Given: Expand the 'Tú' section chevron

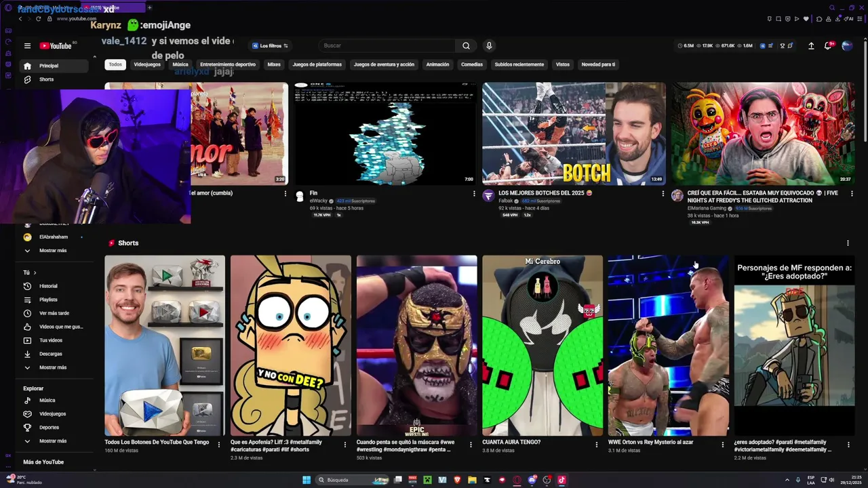Looking at the screenshot, I should pos(35,272).
